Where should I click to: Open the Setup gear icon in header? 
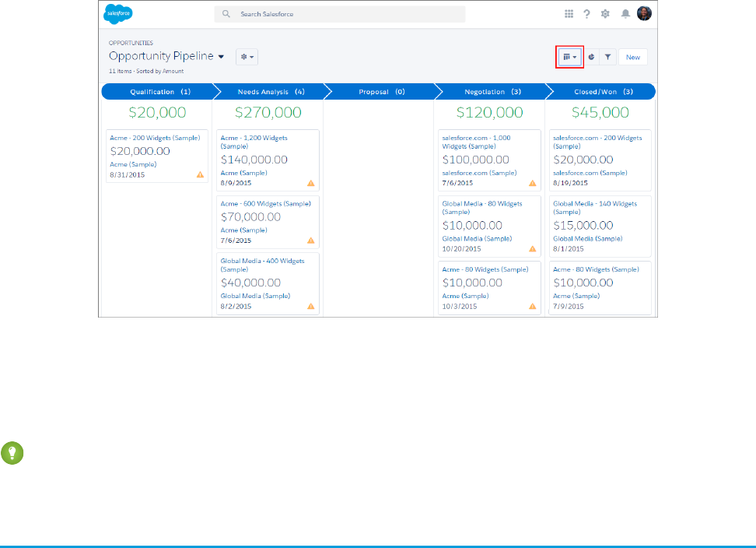click(x=605, y=14)
